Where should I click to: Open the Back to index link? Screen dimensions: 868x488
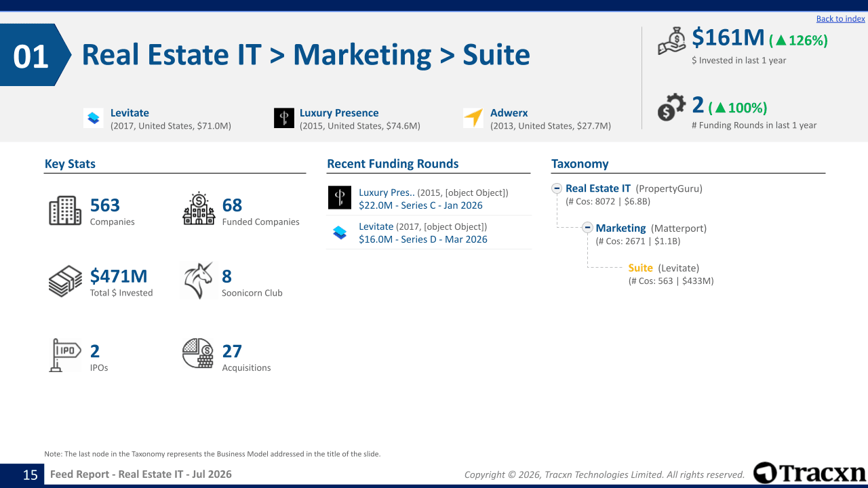[x=841, y=19]
